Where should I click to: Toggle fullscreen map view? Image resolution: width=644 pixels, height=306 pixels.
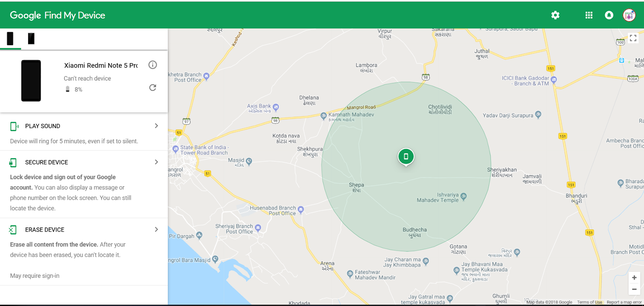[633, 38]
